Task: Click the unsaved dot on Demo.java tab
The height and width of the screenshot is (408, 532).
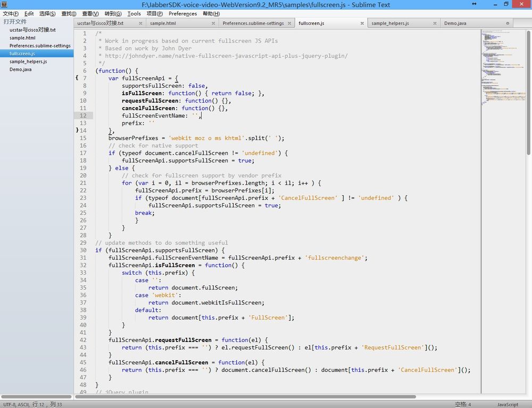Action: coord(508,23)
